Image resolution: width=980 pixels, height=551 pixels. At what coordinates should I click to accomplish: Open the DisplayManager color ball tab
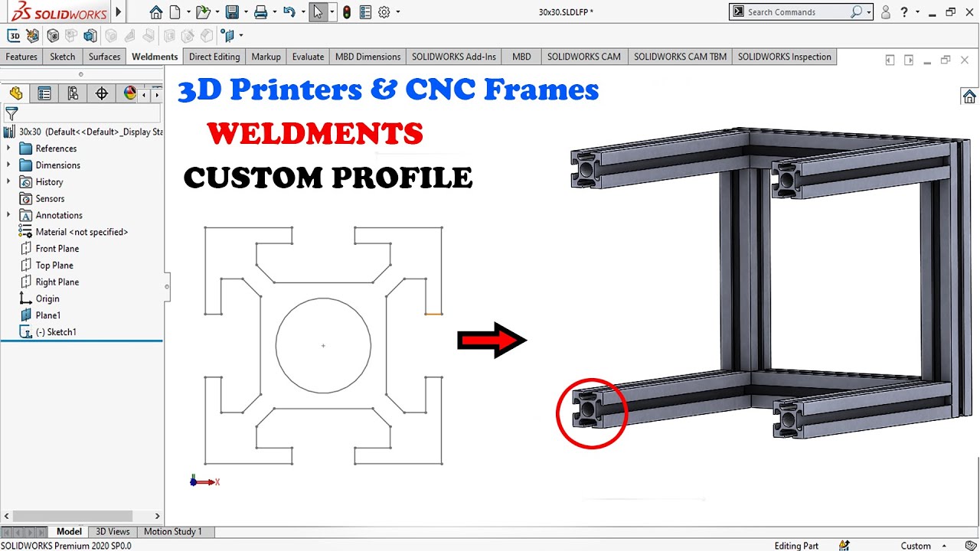click(130, 93)
